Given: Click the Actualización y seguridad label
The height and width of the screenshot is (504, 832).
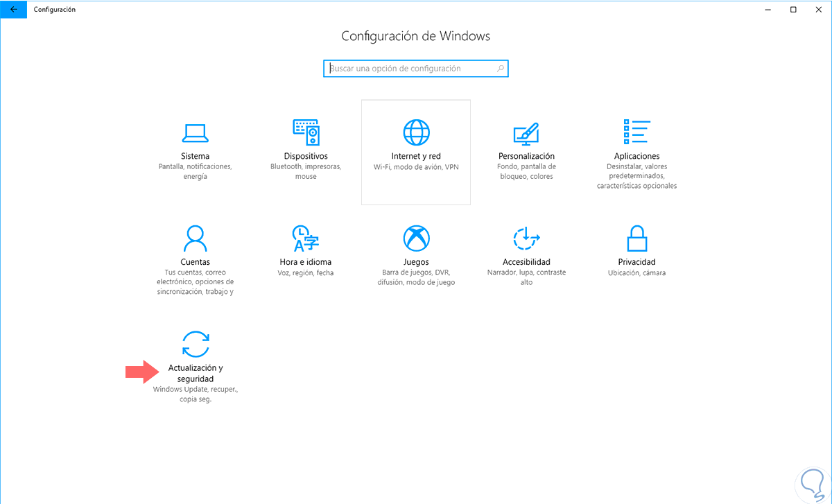Looking at the screenshot, I should click(195, 374).
